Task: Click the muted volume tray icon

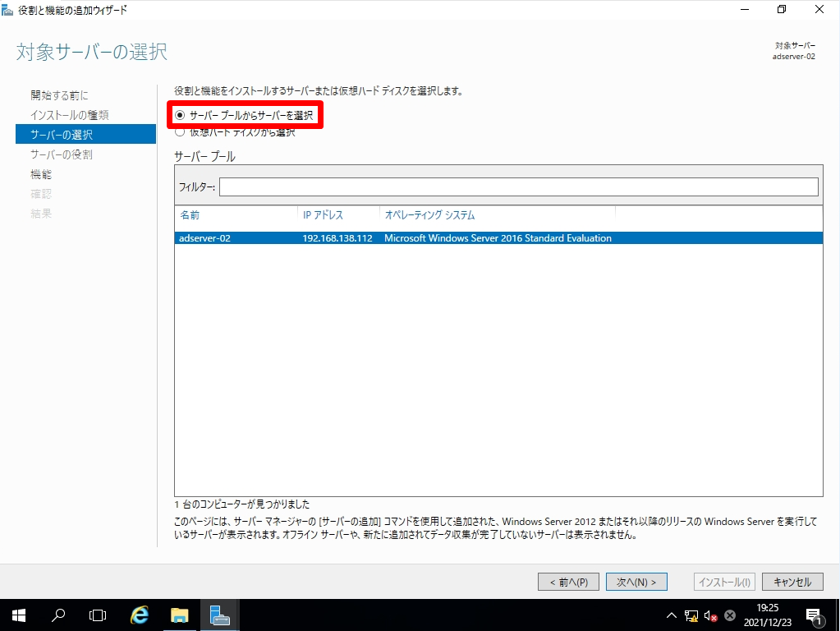Action: (x=711, y=615)
